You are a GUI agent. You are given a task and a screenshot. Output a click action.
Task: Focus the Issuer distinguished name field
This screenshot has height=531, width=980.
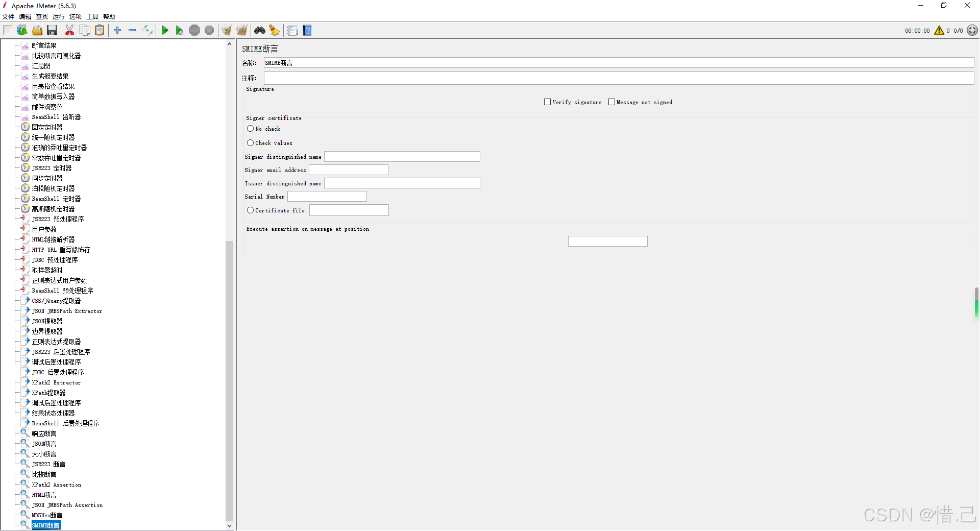tap(402, 183)
